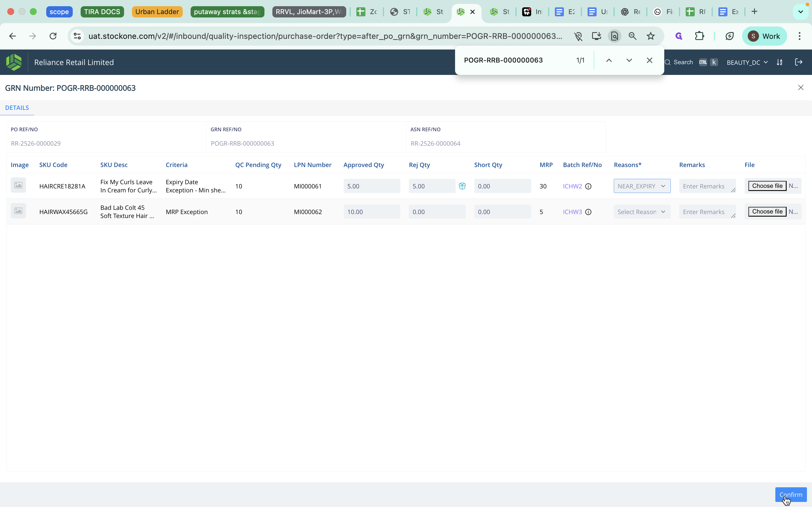Click info icon next to batch ICHW3
812x507 pixels.
point(588,212)
